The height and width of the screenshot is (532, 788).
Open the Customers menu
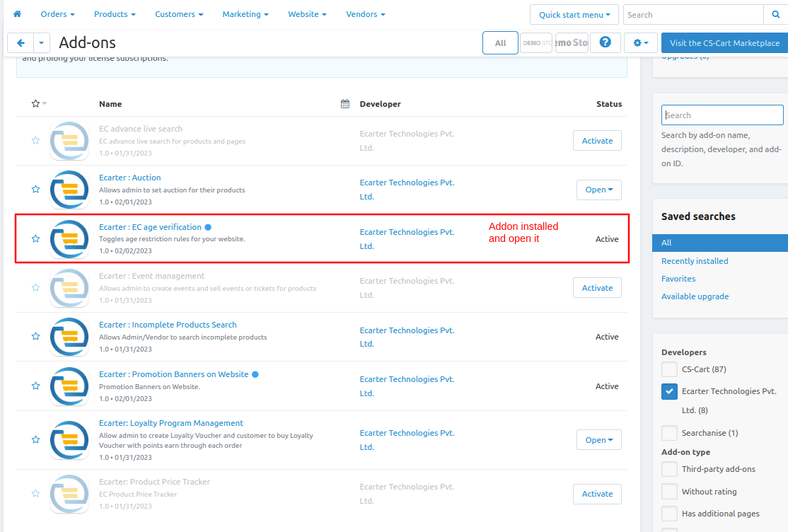179,14
